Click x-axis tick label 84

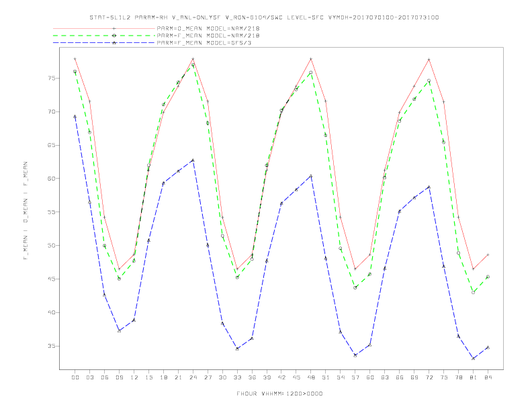tap(488, 377)
